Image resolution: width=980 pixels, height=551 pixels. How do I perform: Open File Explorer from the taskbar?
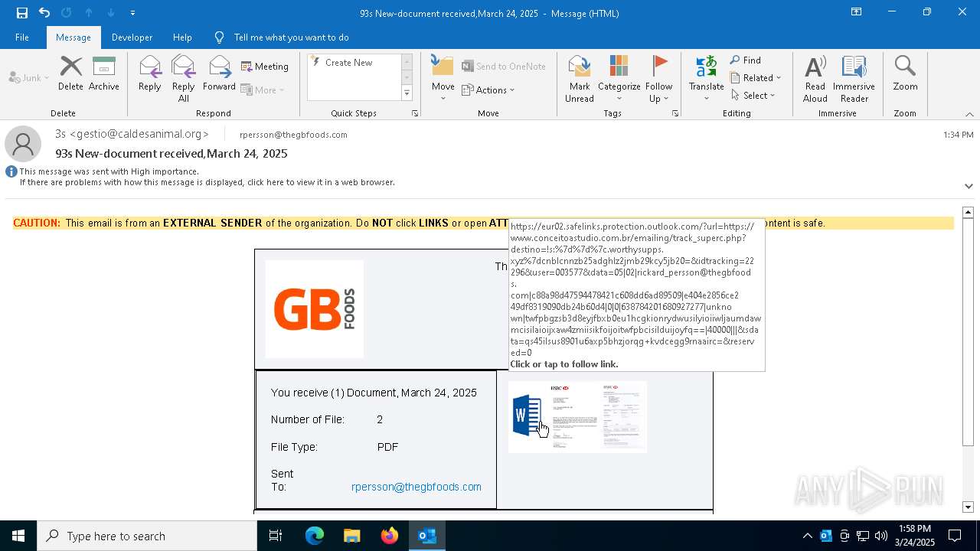click(x=352, y=536)
